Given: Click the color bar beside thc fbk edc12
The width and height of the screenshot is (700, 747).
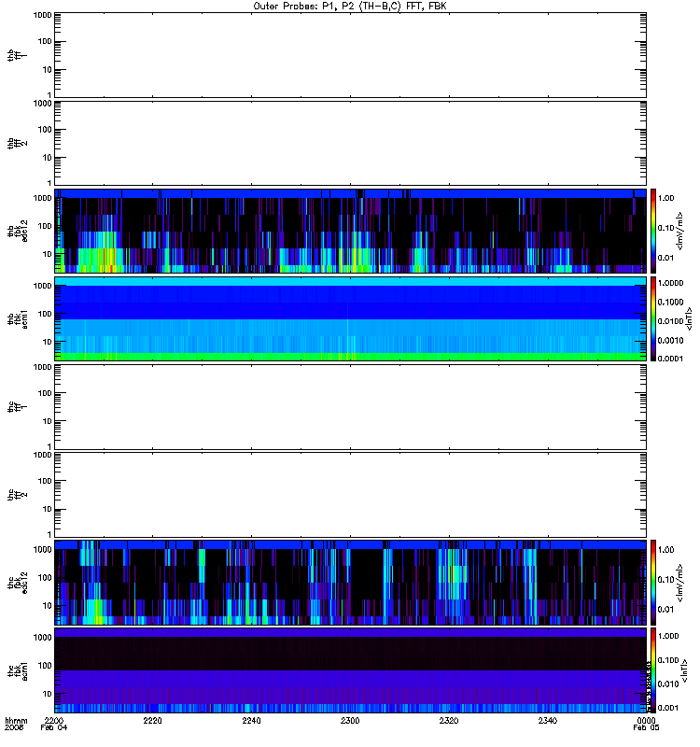Looking at the screenshot, I should [x=653, y=582].
